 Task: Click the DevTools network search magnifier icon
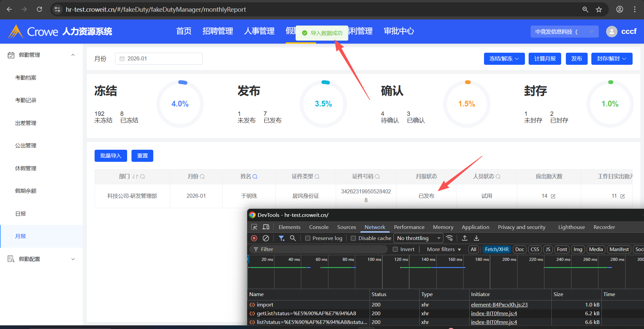tap(293, 238)
